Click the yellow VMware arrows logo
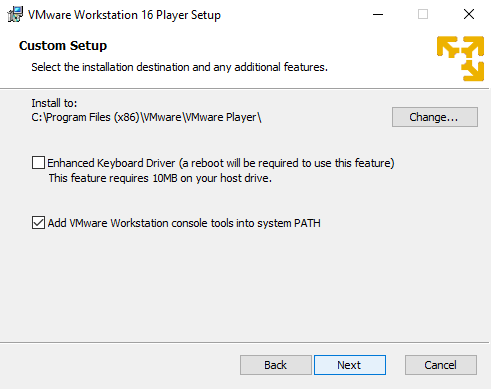 pos(460,59)
